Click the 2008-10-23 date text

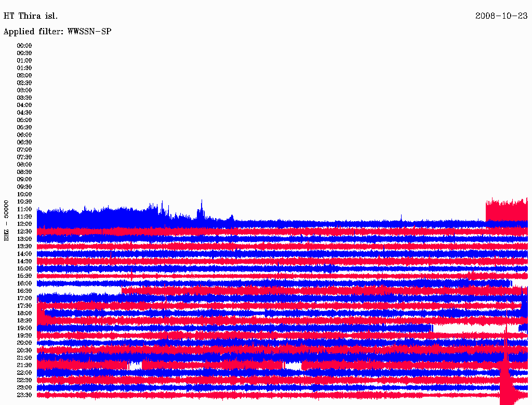coord(501,16)
